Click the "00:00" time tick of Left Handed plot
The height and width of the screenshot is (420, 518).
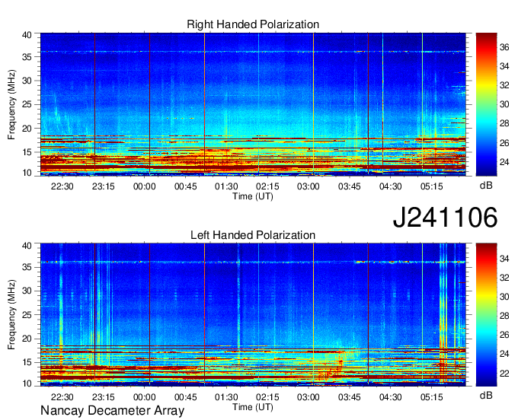145,397
